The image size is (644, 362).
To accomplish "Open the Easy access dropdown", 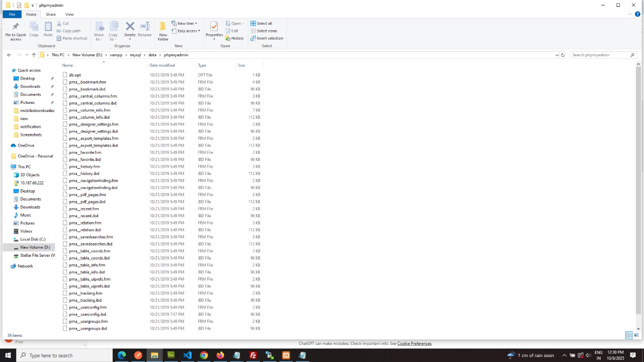I will [186, 31].
